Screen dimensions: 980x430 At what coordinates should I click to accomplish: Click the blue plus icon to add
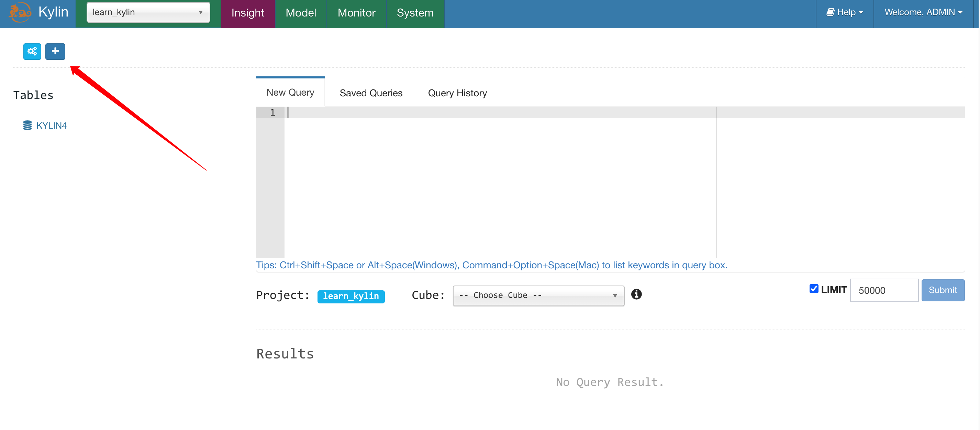pyautogui.click(x=55, y=51)
